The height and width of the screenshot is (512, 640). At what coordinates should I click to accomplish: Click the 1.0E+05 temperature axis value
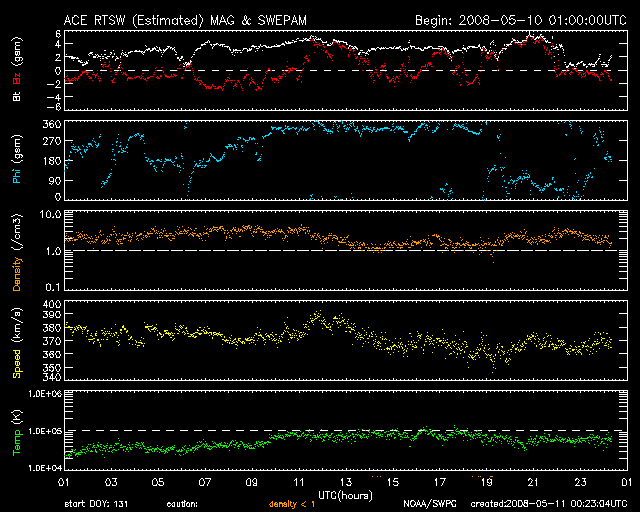click(x=45, y=431)
